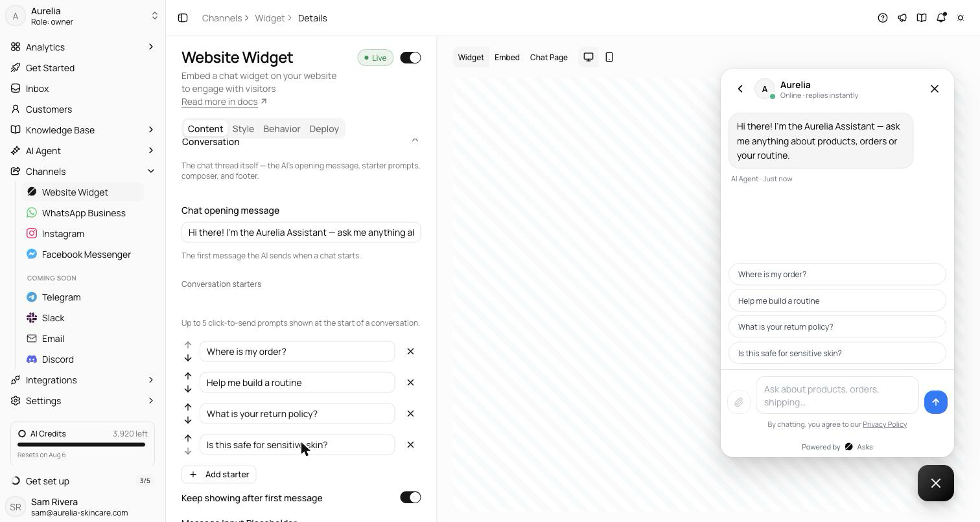The image size is (980, 522).
Task: Open Instagram channel
Action: point(83,234)
